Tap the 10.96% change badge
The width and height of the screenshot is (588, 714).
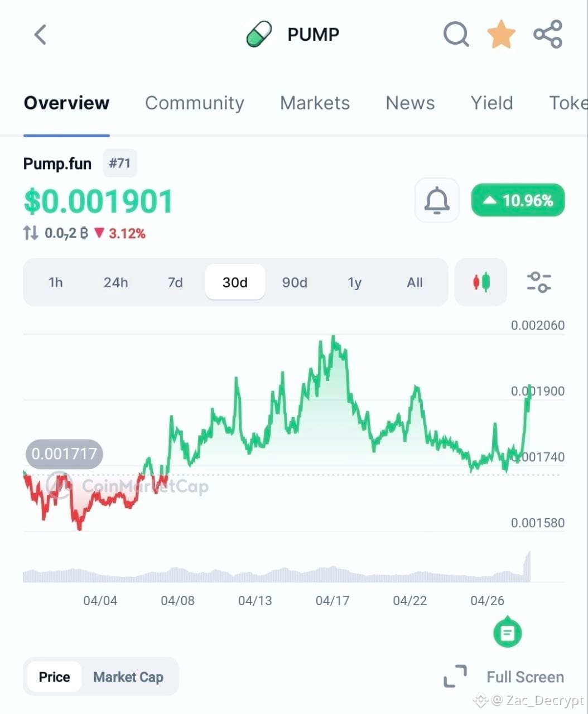click(x=518, y=200)
